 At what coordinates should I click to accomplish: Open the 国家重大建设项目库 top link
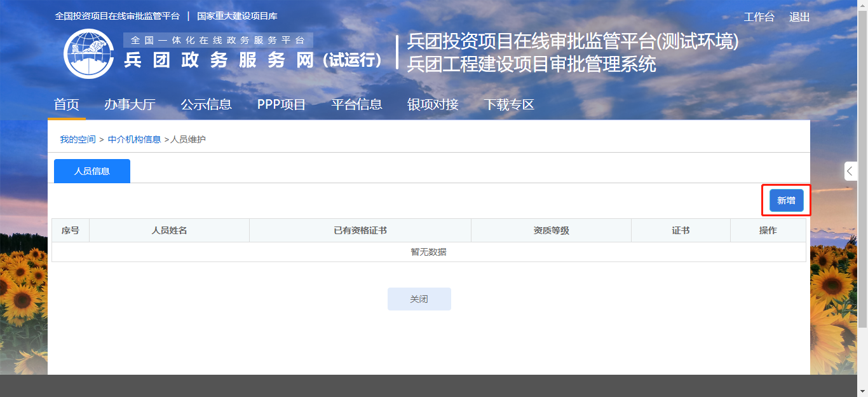coord(237,16)
